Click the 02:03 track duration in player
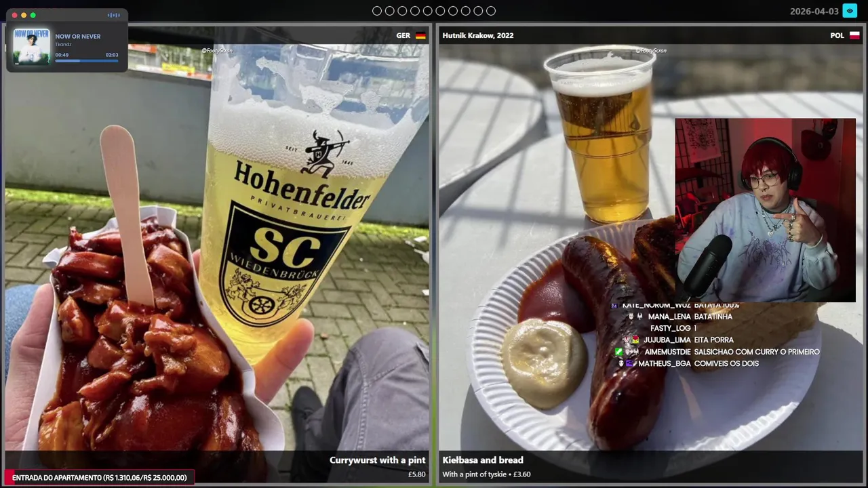This screenshot has width=868, height=488. click(x=112, y=55)
